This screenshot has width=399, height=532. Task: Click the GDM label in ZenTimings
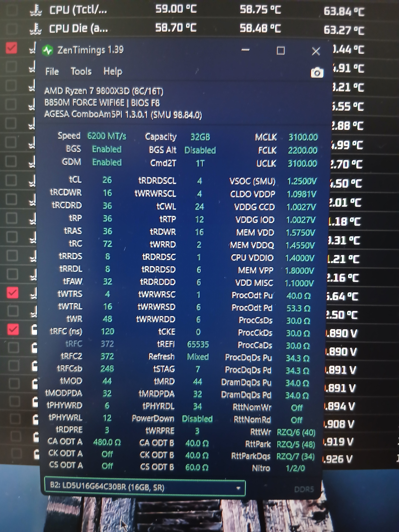click(71, 162)
